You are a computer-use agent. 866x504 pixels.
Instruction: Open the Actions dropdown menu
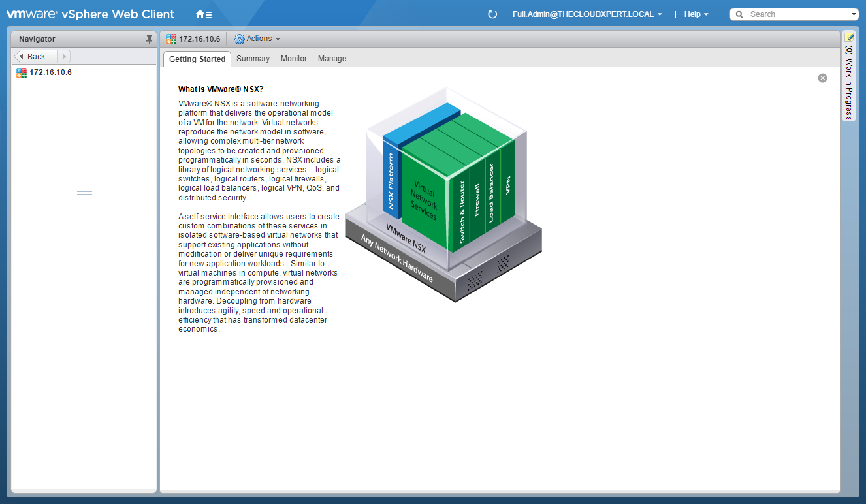[257, 39]
